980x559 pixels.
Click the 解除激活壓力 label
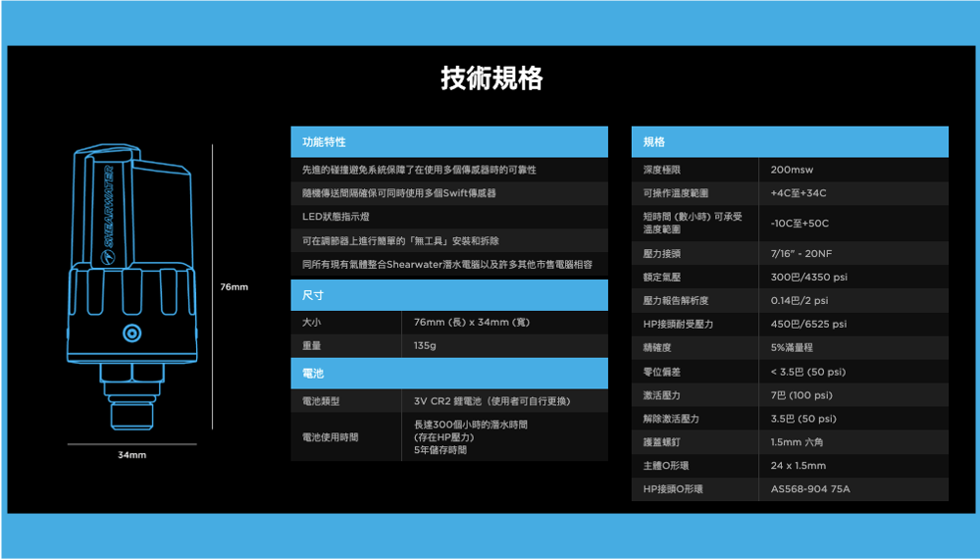[671, 419]
